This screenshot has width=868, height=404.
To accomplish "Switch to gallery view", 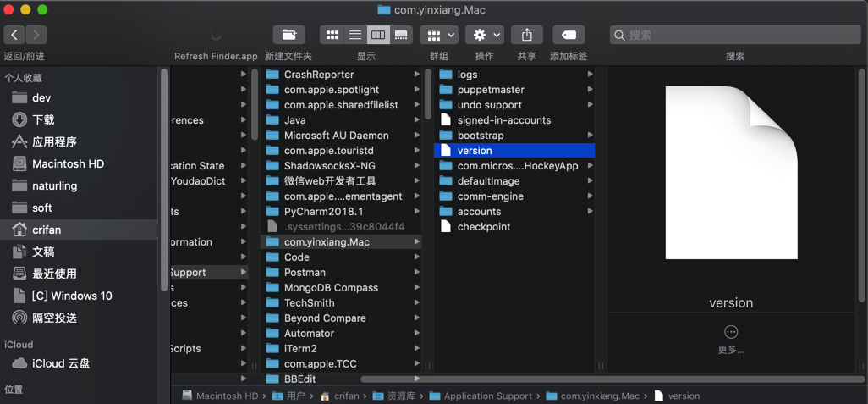I will [401, 35].
